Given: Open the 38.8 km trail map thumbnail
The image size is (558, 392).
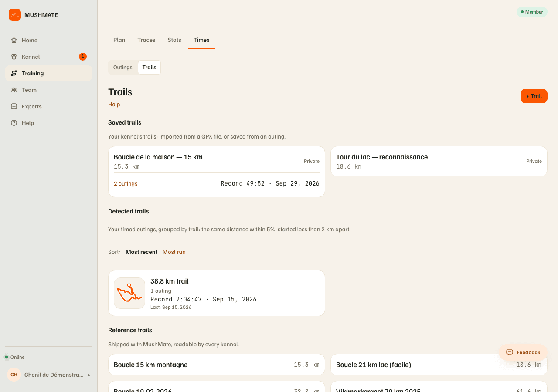Looking at the screenshot, I should coord(129,293).
